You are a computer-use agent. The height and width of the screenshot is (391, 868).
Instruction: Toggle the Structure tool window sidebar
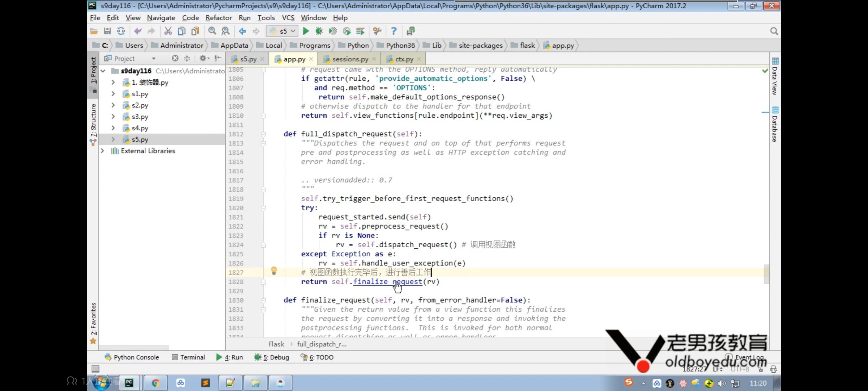coord(93,121)
